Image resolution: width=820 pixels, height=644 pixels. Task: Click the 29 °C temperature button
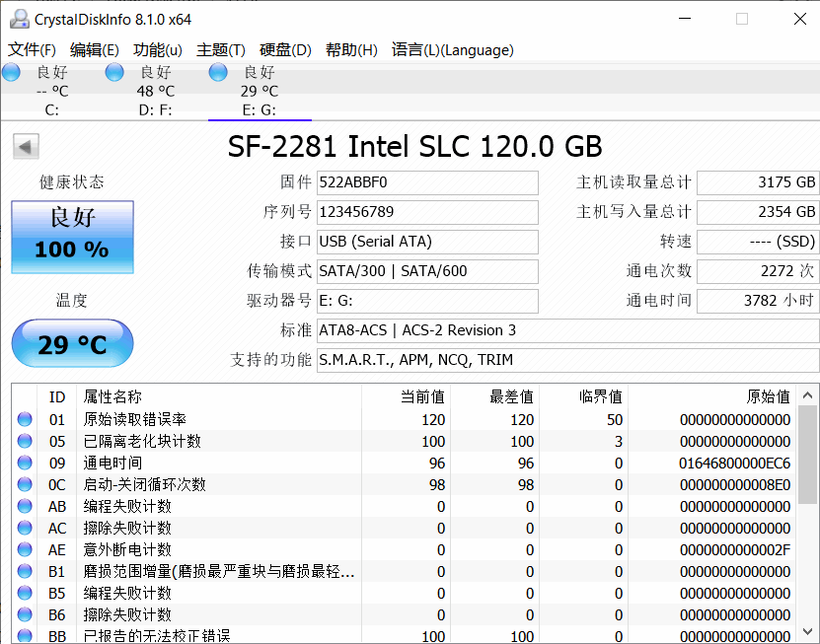tap(72, 344)
